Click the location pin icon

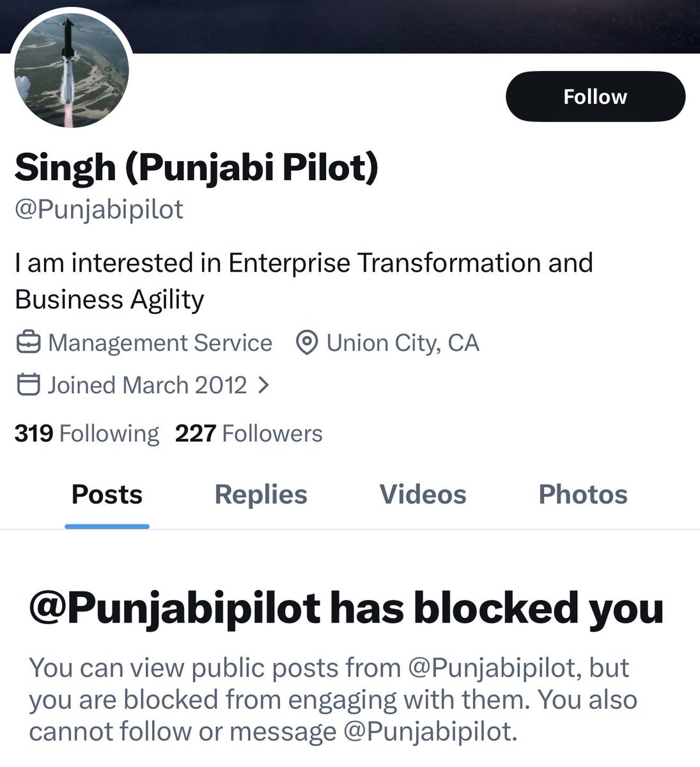[307, 343]
